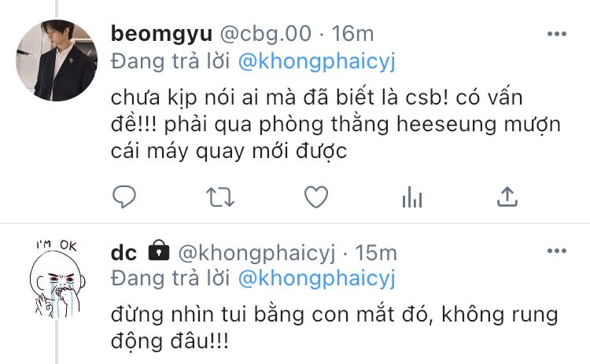590x364 pixels.
Task: Open the 16m timestamp on beomgyu's tweet
Action: coord(352,34)
